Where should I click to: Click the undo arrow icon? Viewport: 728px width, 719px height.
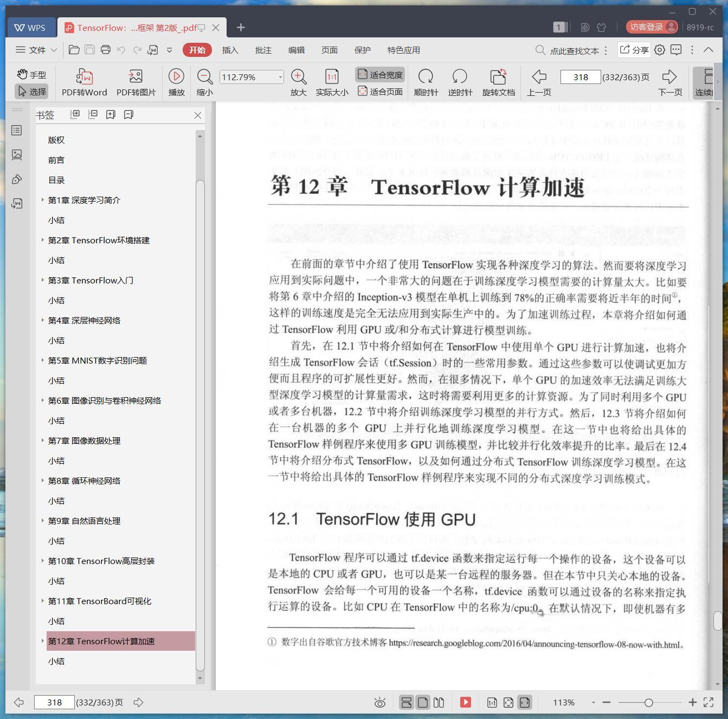pos(121,50)
